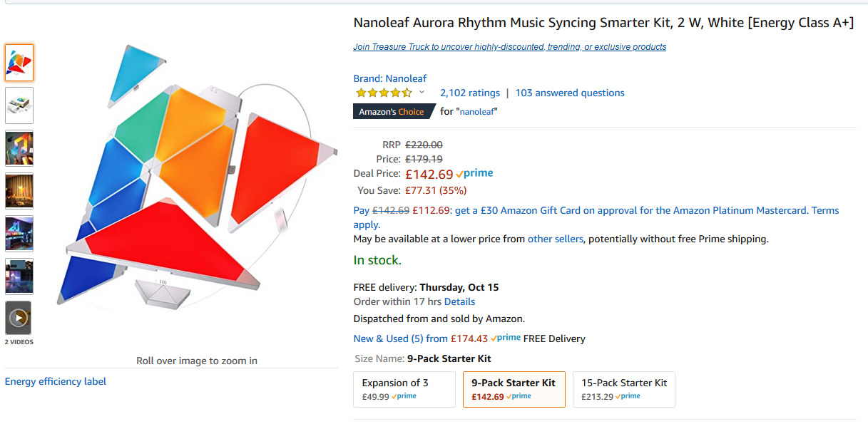Open the 2,102 ratings link
Screen dimensions: 868x424
tap(470, 93)
